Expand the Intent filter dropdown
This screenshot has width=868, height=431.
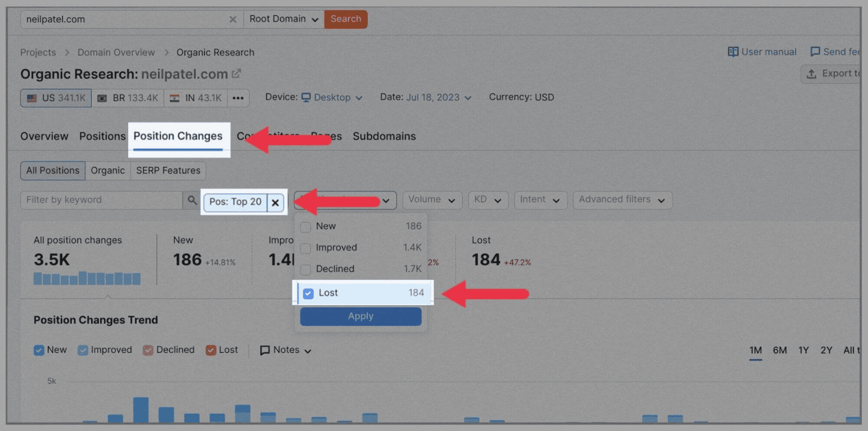point(540,200)
